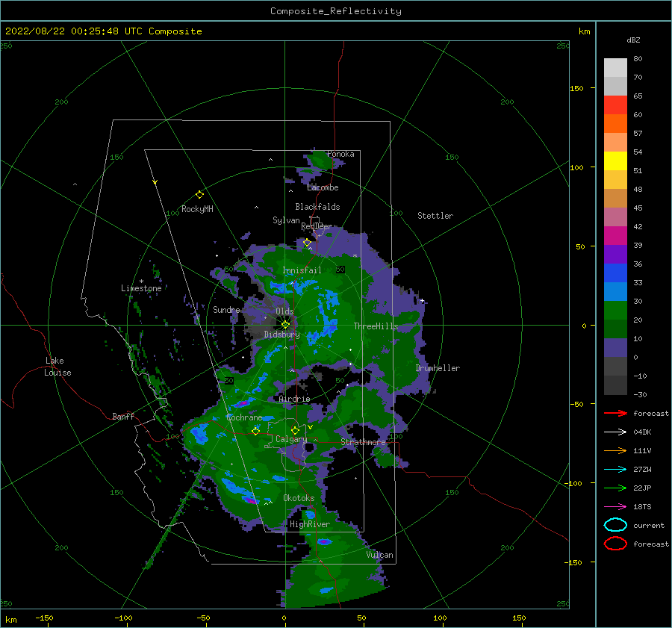This screenshot has height=628, width=672.
Task: Select the magenta 42 dBZ color swatch
Action: [x=615, y=235]
